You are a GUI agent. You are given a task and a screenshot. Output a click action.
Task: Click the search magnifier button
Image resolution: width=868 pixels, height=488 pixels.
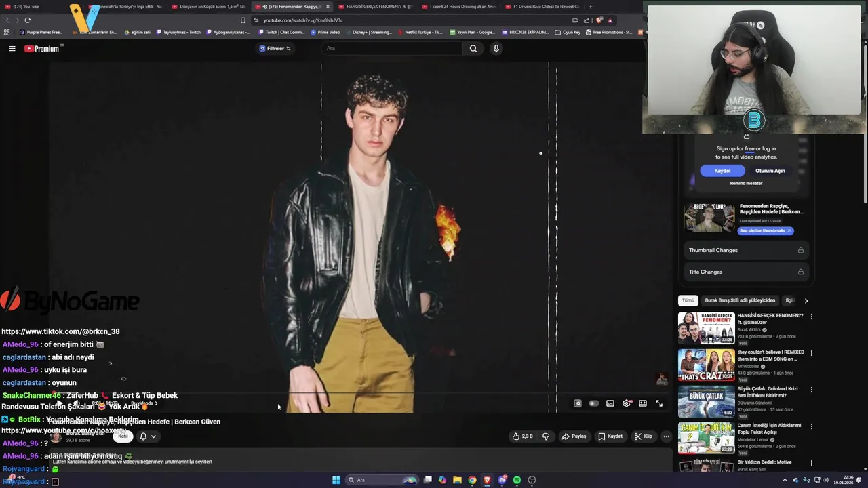pos(473,48)
